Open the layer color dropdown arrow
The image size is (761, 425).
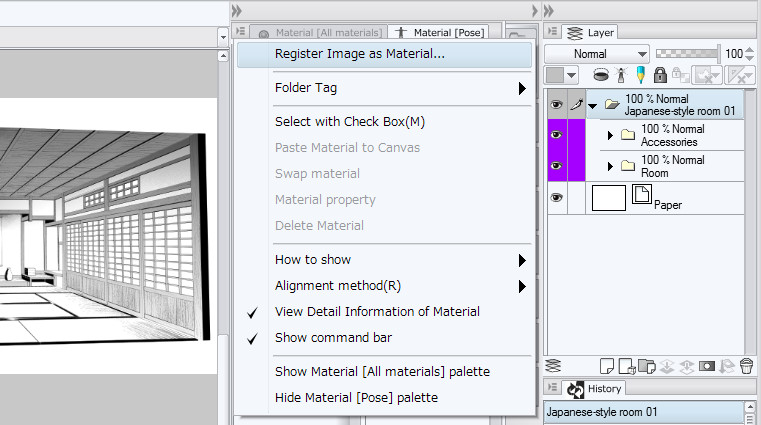(572, 75)
